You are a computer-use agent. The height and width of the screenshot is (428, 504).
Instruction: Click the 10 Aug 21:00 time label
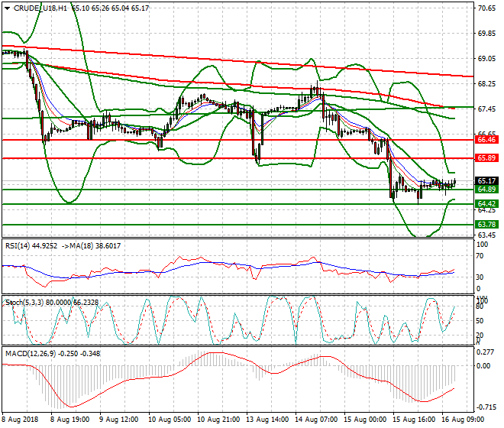pyautogui.click(x=218, y=420)
